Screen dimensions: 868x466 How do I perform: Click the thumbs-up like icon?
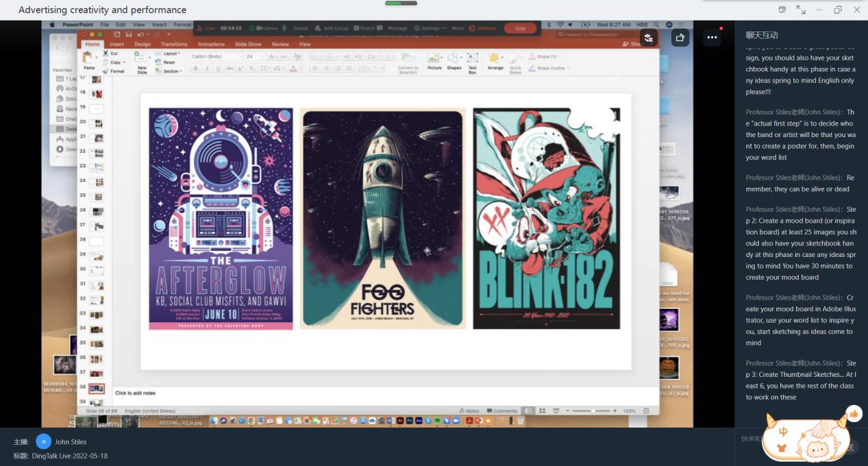853,413
